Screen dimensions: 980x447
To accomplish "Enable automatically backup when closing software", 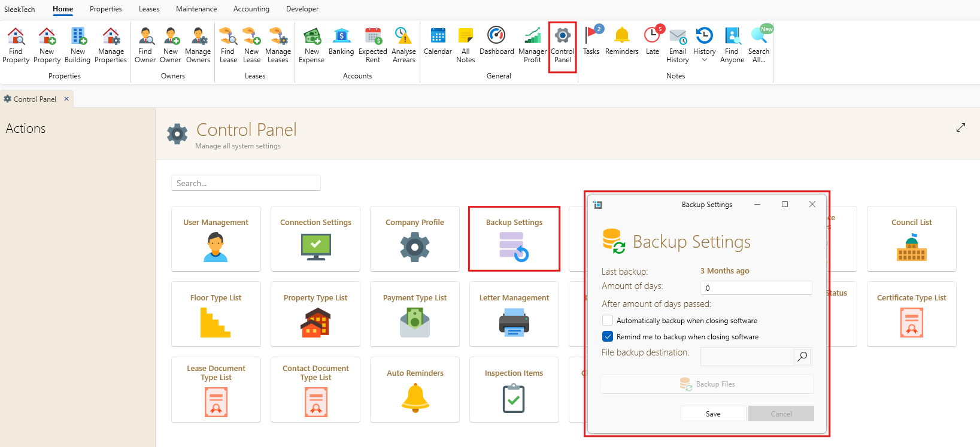I will click(608, 320).
